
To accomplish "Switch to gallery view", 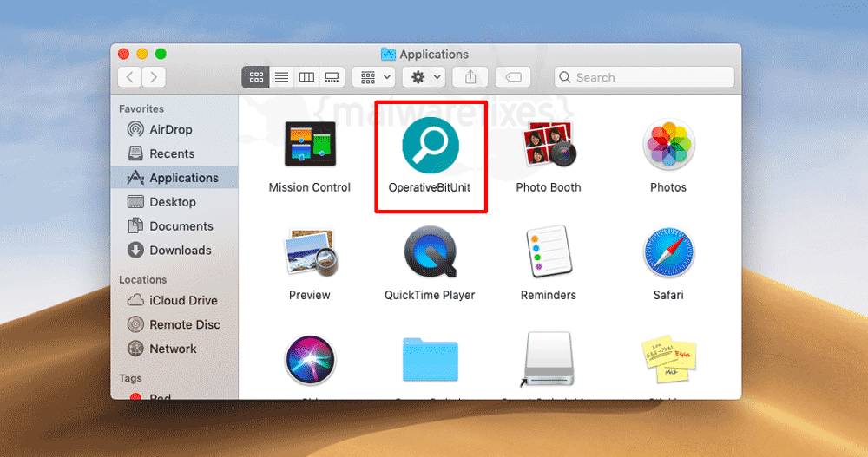I will tap(332, 77).
